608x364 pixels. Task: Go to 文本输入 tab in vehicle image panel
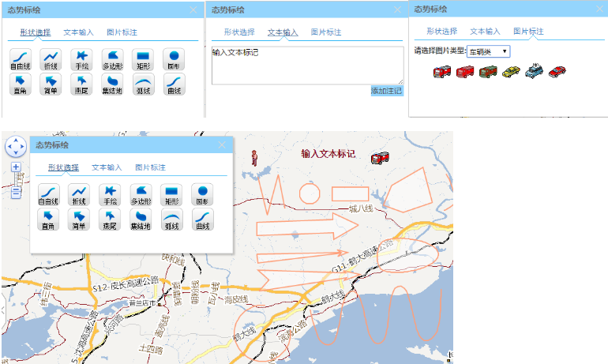pyautogui.click(x=485, y=31)
